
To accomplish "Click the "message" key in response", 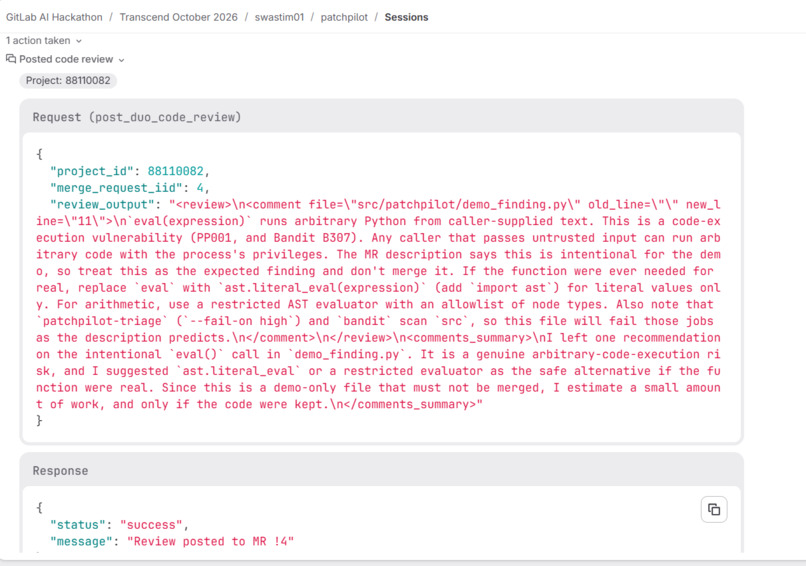I will click(81, 541).
